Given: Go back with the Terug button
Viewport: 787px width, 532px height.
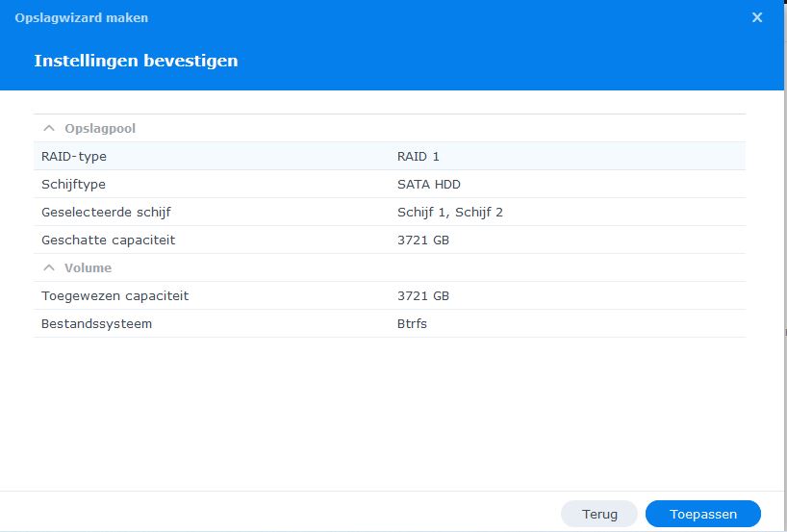Looking at the screenshot, I should tap(598, 514).
